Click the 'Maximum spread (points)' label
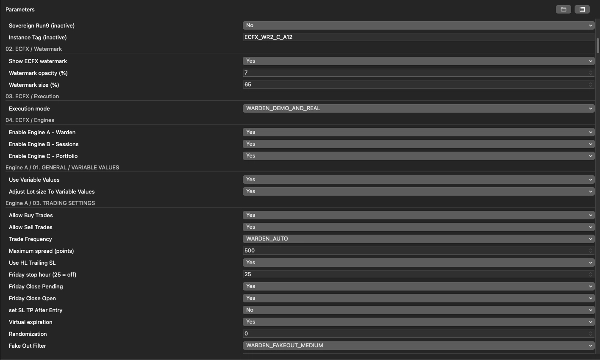 [x=41, y=251]
